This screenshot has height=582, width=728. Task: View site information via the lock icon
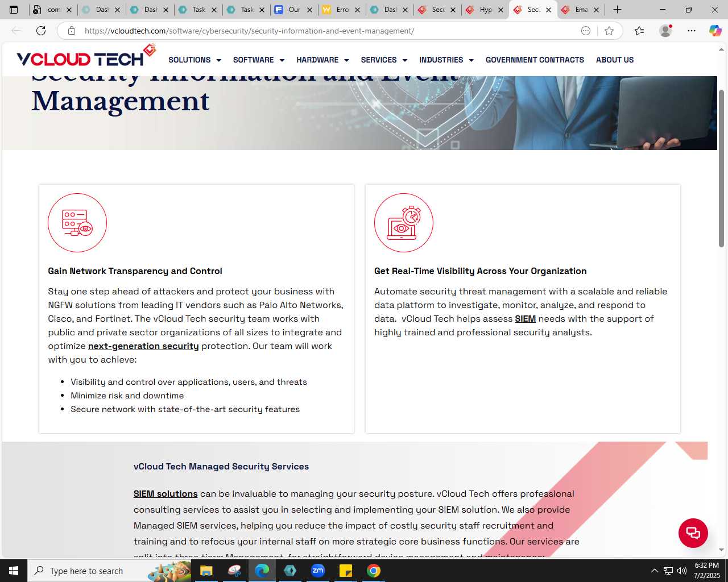pyautogui.click(x=72, y=31)
